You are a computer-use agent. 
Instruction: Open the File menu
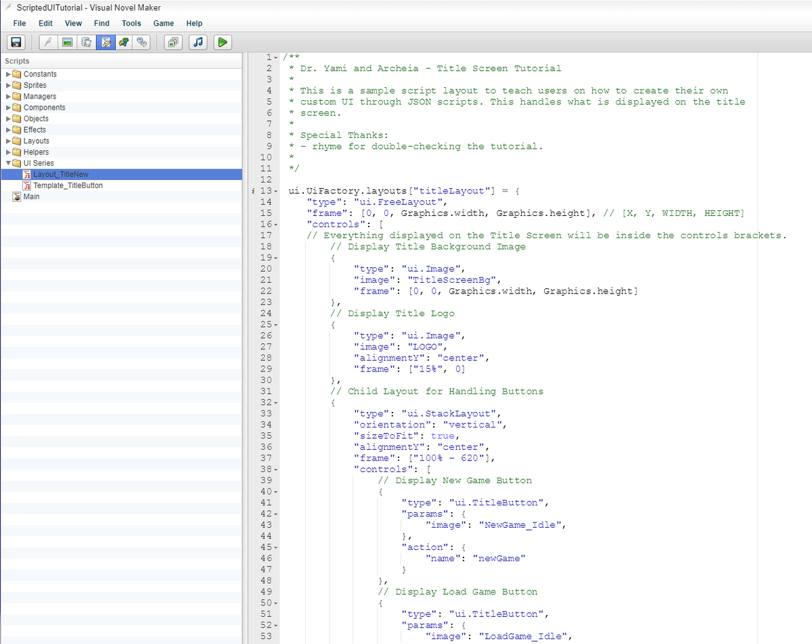point(20,23)
